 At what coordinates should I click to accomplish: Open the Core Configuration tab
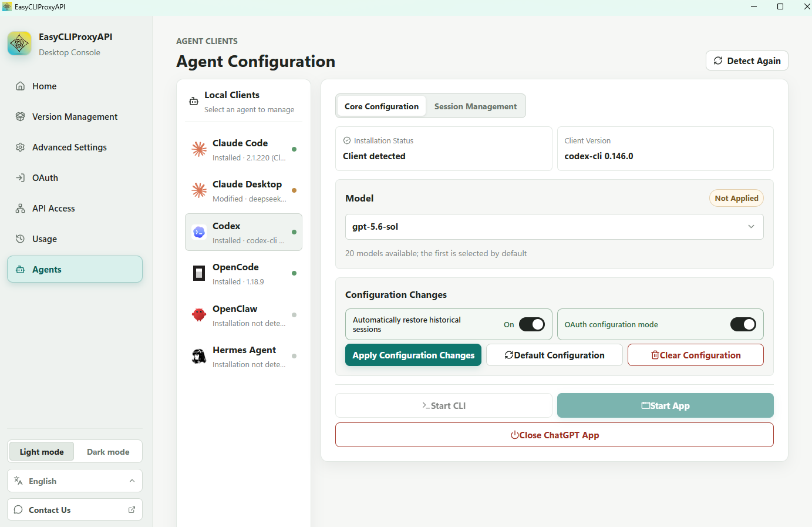coord(382,106)
